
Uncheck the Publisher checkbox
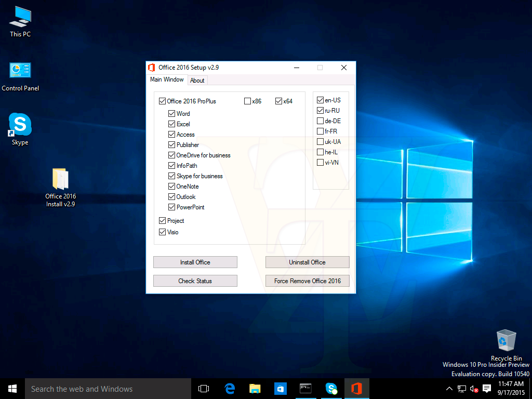pyautogui.click(x=171, y=145)
